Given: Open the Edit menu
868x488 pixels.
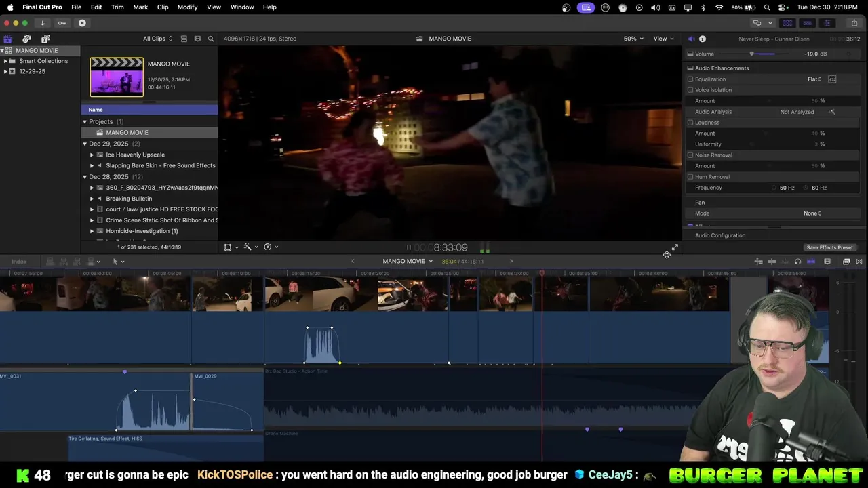Looking at the screenshot, I should pos(96,7).
